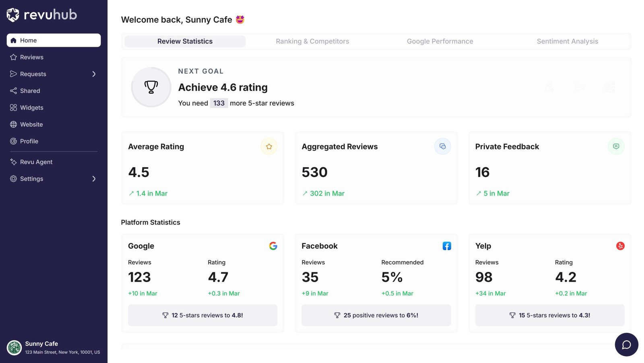Click the Sunny Cafe account avatar
This screenshot has height=363, width=644.
14,347
